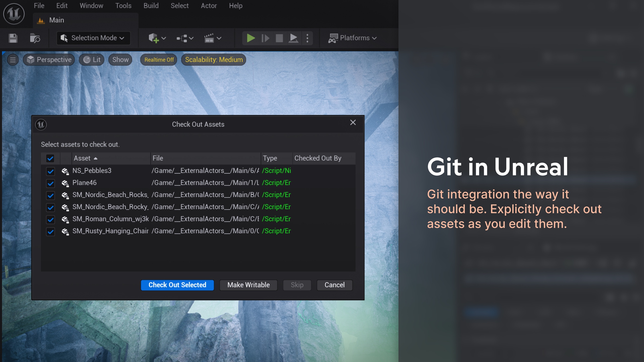The image size is (644, 362).
Task: Open the Build menu
Action: pyautogui.click(x=151, y=6)
